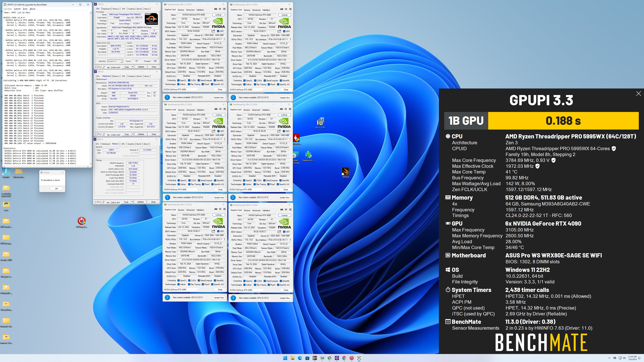This screenshot has height=362, width=644.
Task: Toggle CUDA checkbox in GPU-Z BIOS 95.02.18.00.BC window
Action: 189,80
